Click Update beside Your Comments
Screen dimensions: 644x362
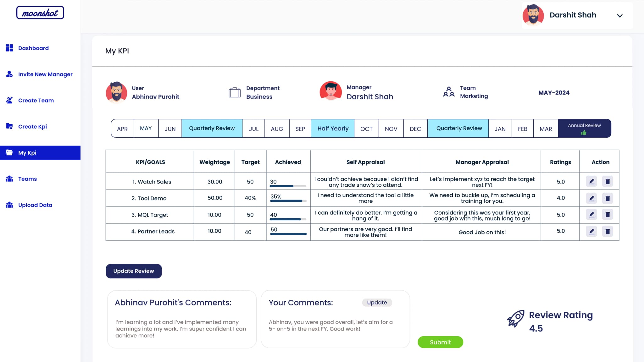(377, 302)
